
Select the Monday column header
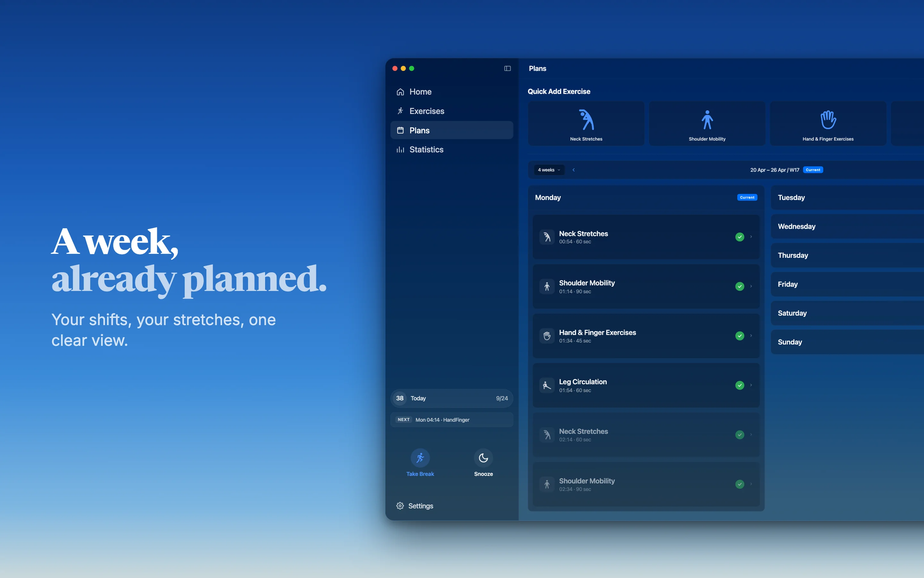tap(646, 197)
